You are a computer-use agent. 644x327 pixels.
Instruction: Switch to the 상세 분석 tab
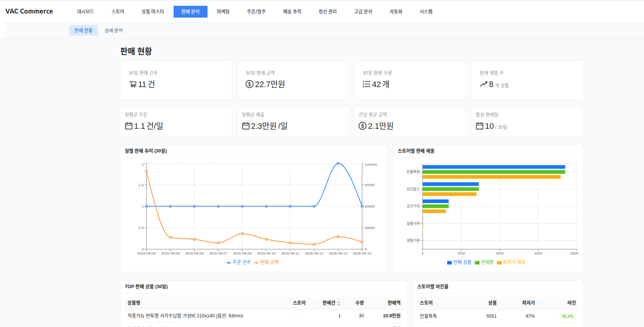[x=113, y=30]
